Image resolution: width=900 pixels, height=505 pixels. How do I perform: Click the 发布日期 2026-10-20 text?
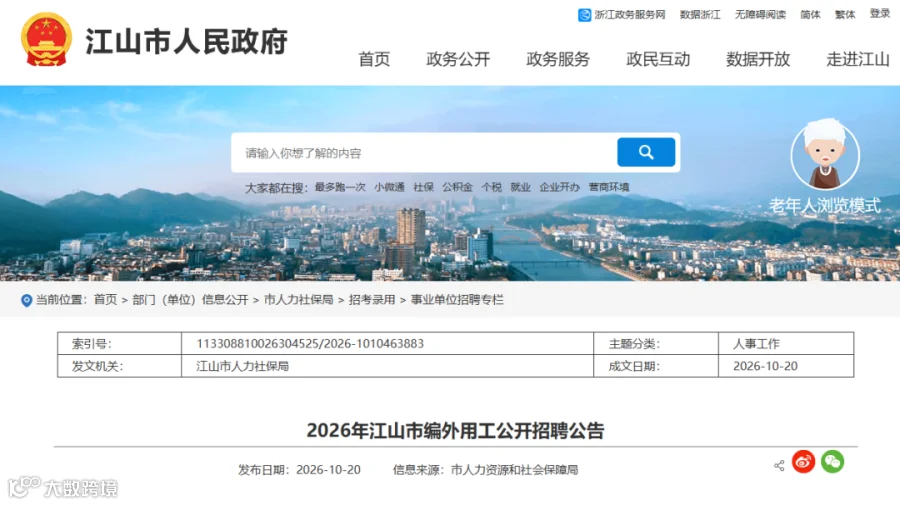point(300,470)
